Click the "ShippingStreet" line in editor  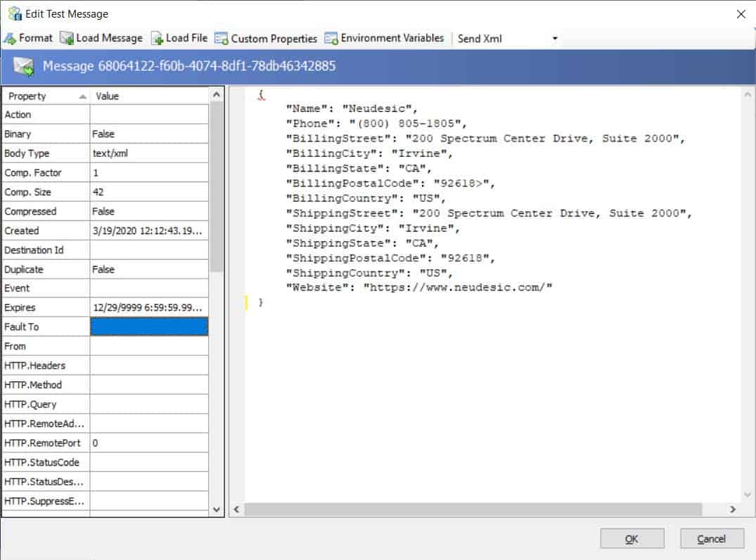(489, 213)
